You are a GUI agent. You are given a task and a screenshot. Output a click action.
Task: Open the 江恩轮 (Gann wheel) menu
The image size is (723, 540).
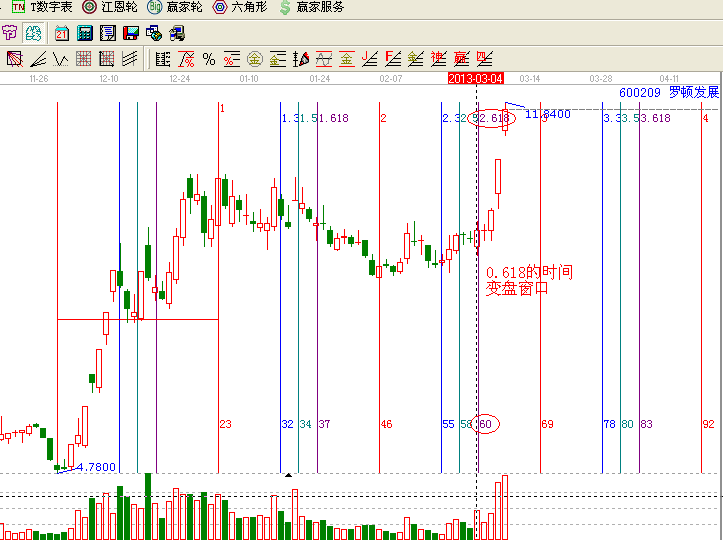(109, 7)
